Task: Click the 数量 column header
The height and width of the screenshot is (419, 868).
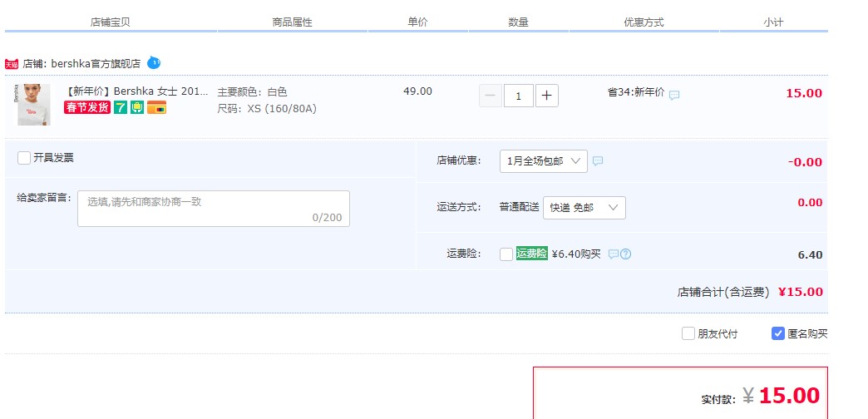Action: click(x=519, y=22)
